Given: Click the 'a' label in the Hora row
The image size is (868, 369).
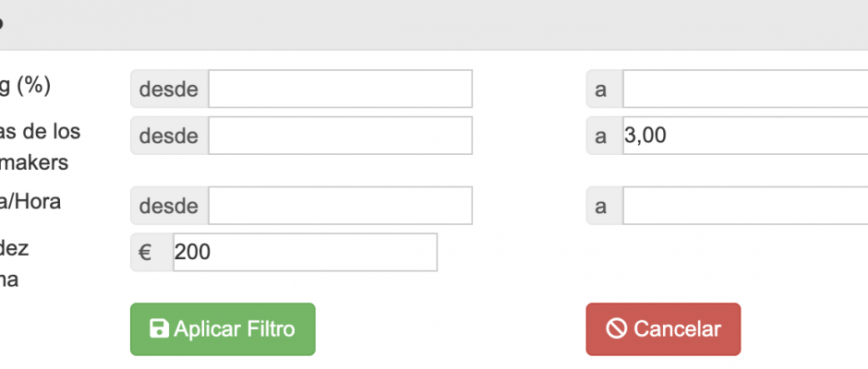Looking at the screenshot, I should pyautogui.click(x=602, y=206).
